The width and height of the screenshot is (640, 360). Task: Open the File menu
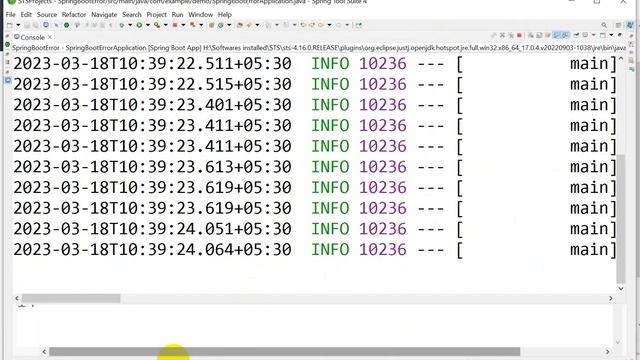[x=11, y=15]
